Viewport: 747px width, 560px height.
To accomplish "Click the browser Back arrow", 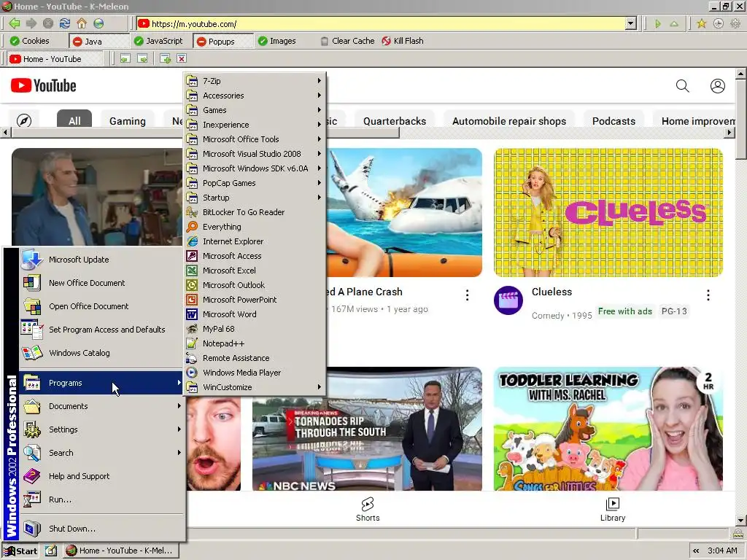I will (15, 23).
